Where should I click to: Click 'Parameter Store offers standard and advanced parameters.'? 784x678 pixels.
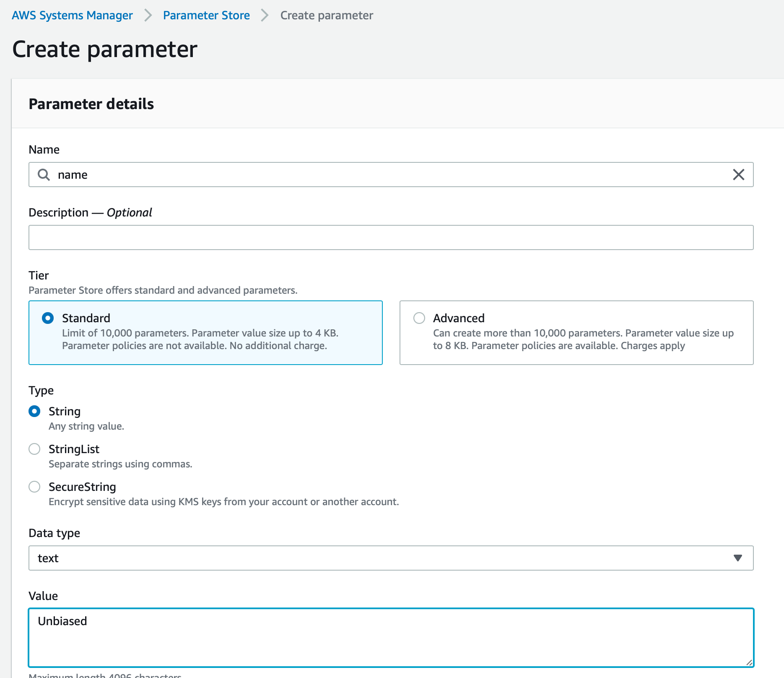(x=163, y=290)
